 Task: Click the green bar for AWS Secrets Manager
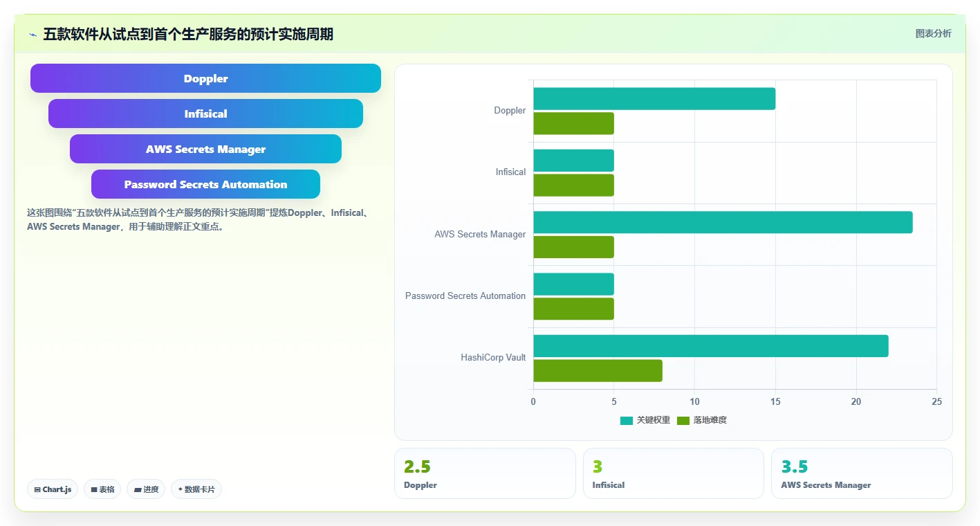pyautogui.click(x=573, y=247)
